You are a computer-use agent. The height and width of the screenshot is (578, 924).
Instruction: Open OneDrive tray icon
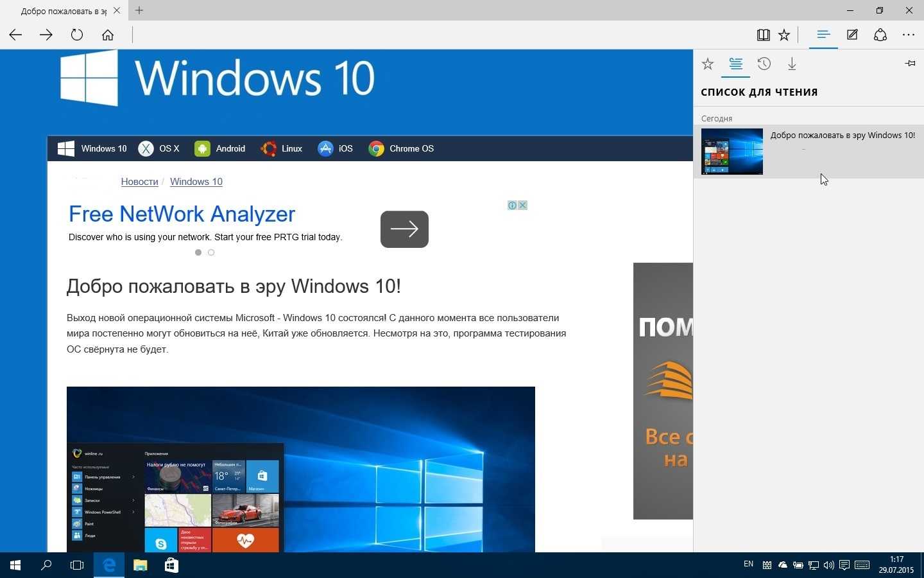783,565
